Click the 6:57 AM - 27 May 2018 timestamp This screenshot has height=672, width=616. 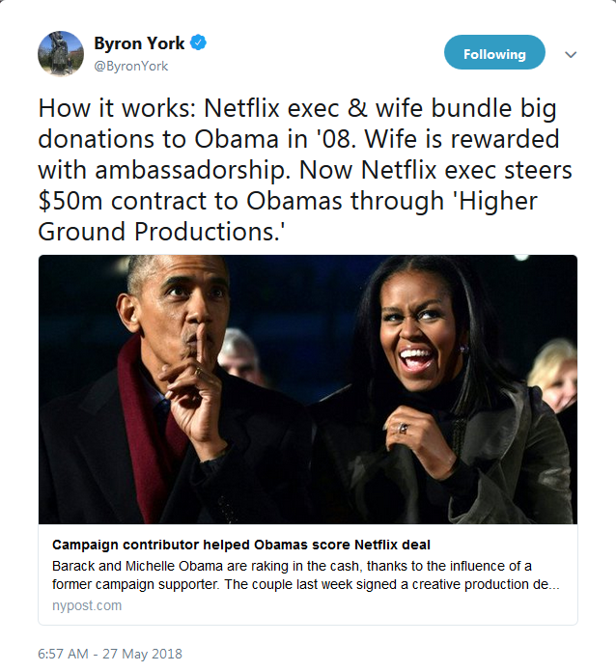[x=110, y=654]
